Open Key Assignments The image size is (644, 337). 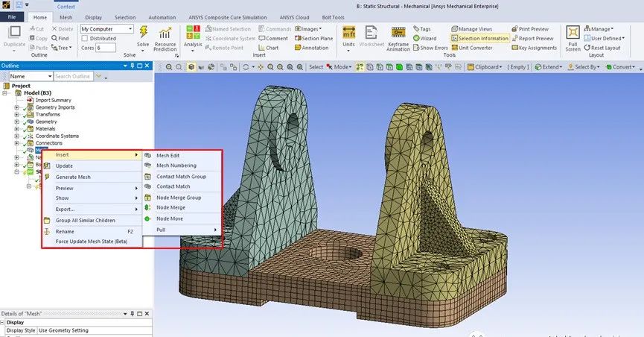click(x=534, y=48)
